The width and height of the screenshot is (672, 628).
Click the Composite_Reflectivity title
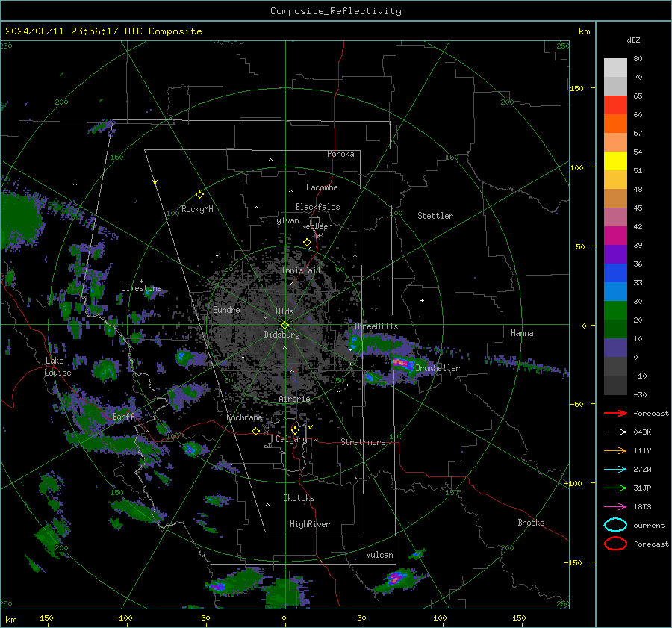(x=335, y=11)
